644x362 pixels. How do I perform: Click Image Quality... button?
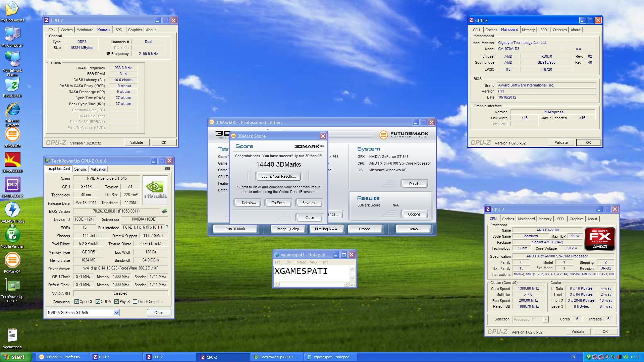(x=289, y=229)
